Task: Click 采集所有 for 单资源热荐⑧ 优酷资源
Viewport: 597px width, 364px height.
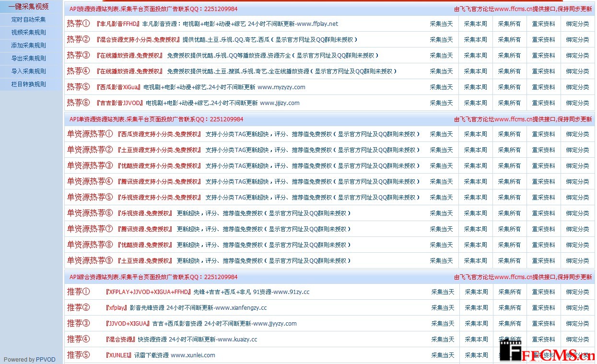Action: tap(509, 245)
